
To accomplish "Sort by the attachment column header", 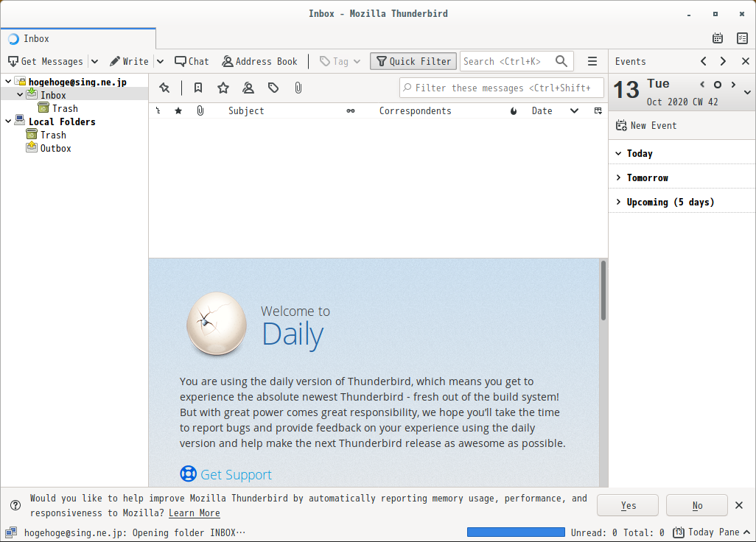I will (x=200, y=110).
